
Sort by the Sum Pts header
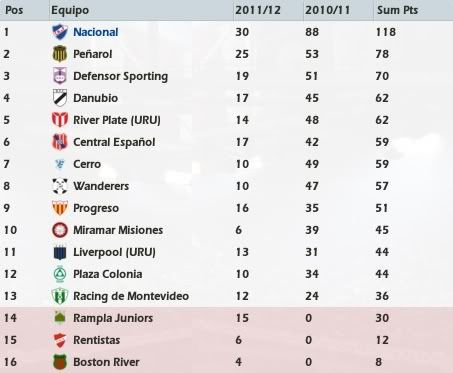(397, 10)
